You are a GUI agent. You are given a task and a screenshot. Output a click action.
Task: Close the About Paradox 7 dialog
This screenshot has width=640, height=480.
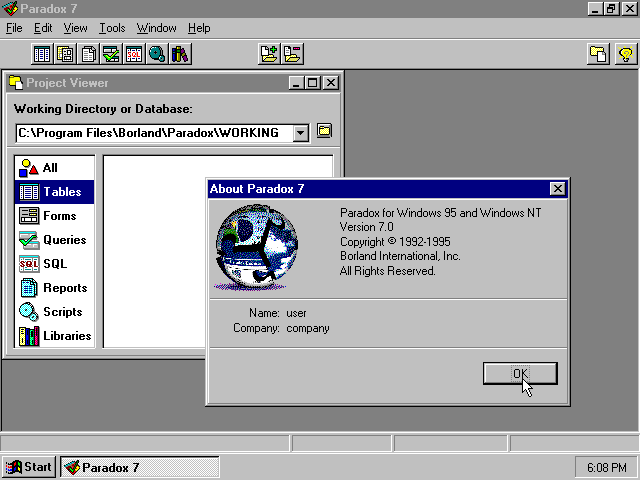[x=558, y=189]
